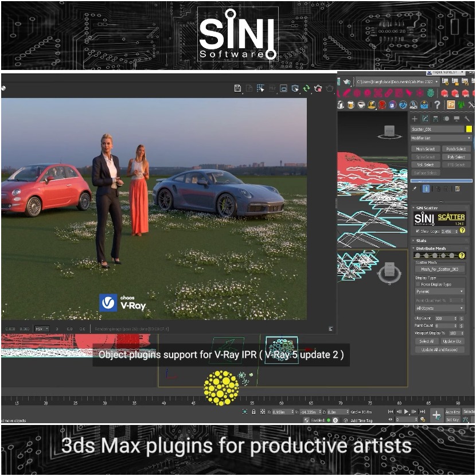This screenshot has width=476, height=476.
Task: Click the S button beside Paint Count
Action: click(x=462, y=326)
